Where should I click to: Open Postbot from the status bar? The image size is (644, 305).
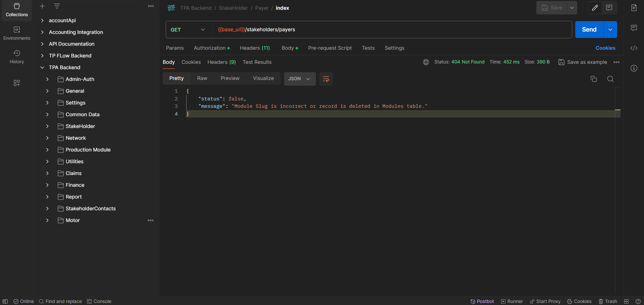pyautogui.click(x=482, y=301)
